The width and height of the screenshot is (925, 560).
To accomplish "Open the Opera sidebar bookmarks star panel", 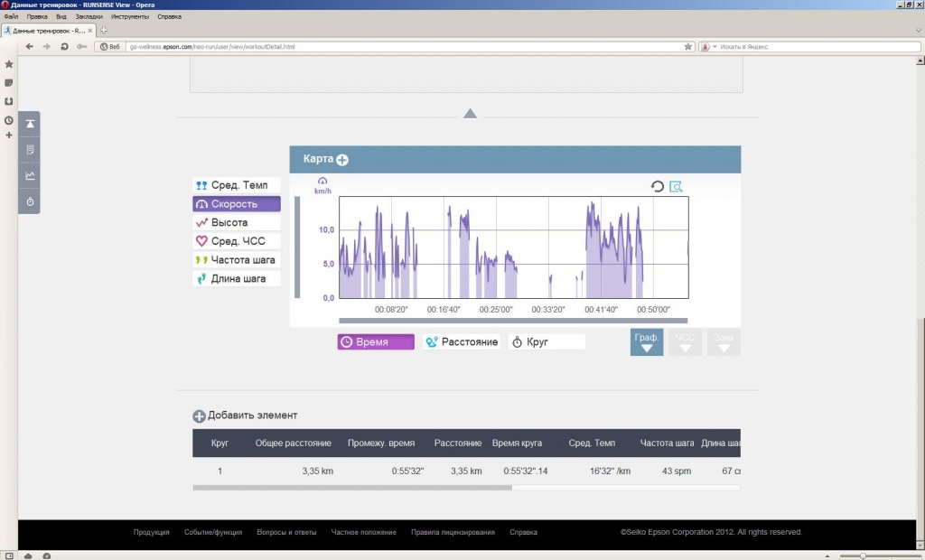I will (x=9, y=64).
